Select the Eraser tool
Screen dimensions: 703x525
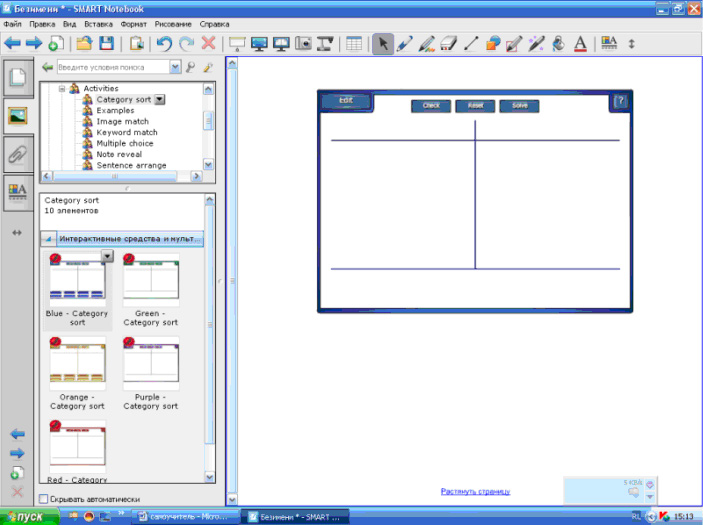click(449, 44)
